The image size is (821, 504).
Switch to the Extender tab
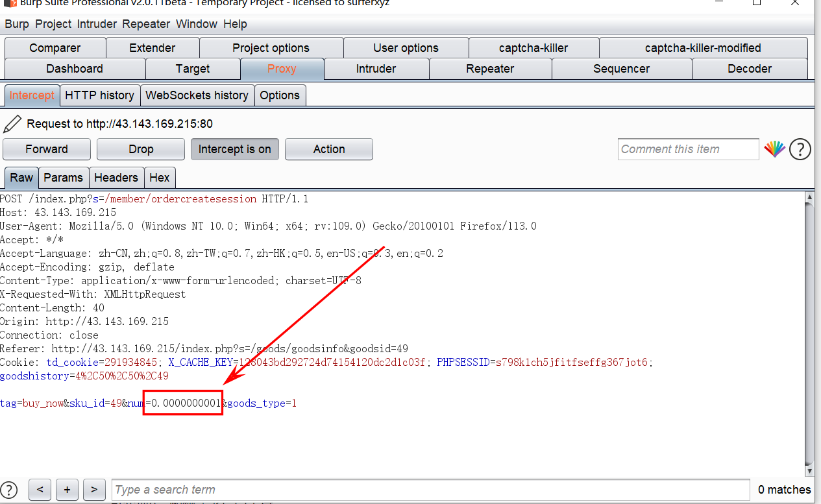coord(153,48)
